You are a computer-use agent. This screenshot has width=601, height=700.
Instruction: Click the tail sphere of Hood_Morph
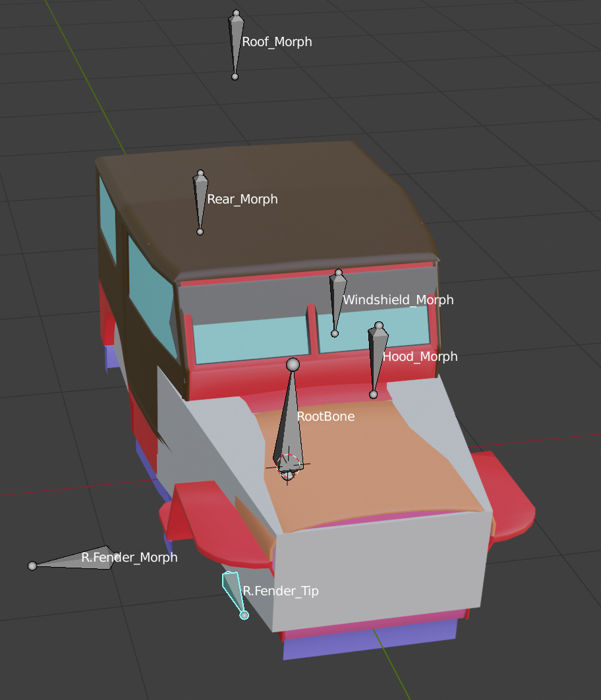(374, 394)
